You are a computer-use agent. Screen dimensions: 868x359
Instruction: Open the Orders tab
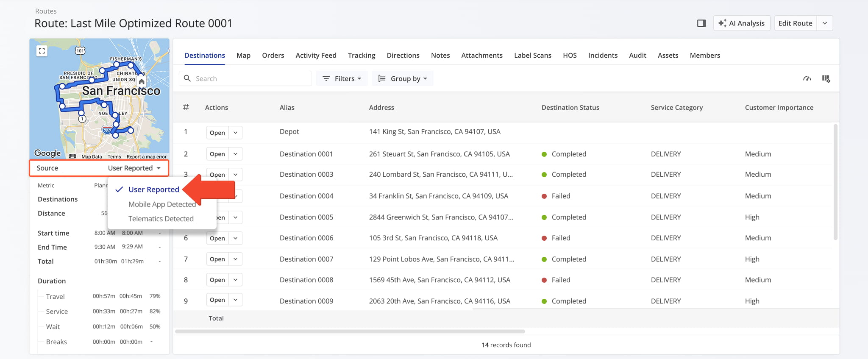click(273, 56)
